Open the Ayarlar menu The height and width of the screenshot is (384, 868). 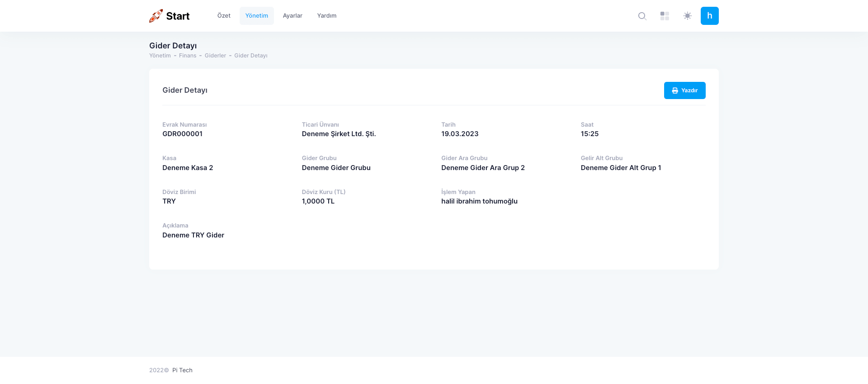pyautogui.click(x=292, y=16)
